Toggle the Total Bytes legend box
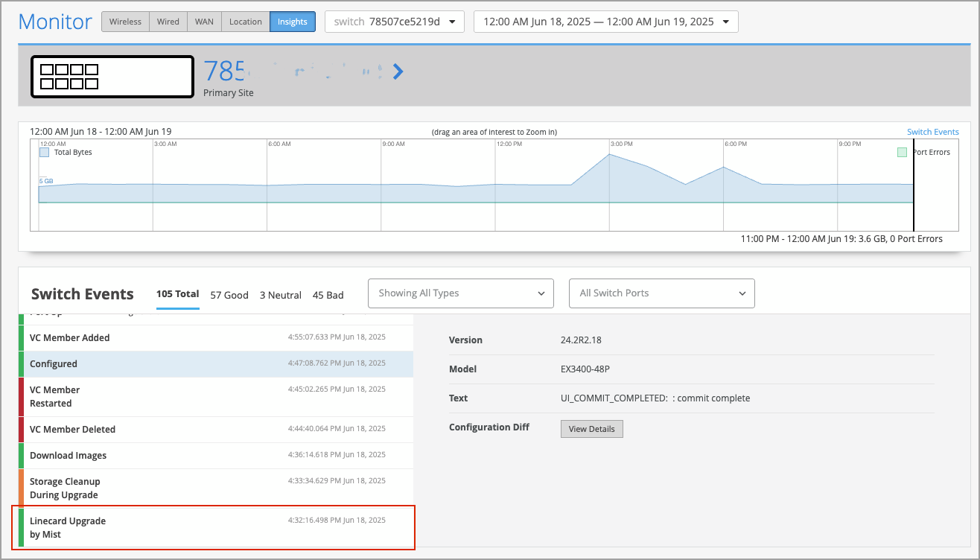Image resolution: width=980 pixels, height=560 pixels. [x=44, y=152]
